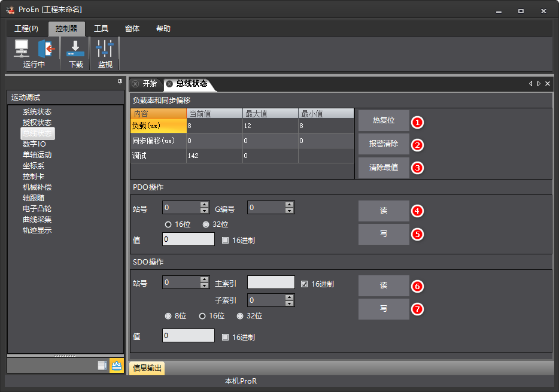Open 单轴运动 in the sidebar
The image size is (559, 392).
click(37, 154)
